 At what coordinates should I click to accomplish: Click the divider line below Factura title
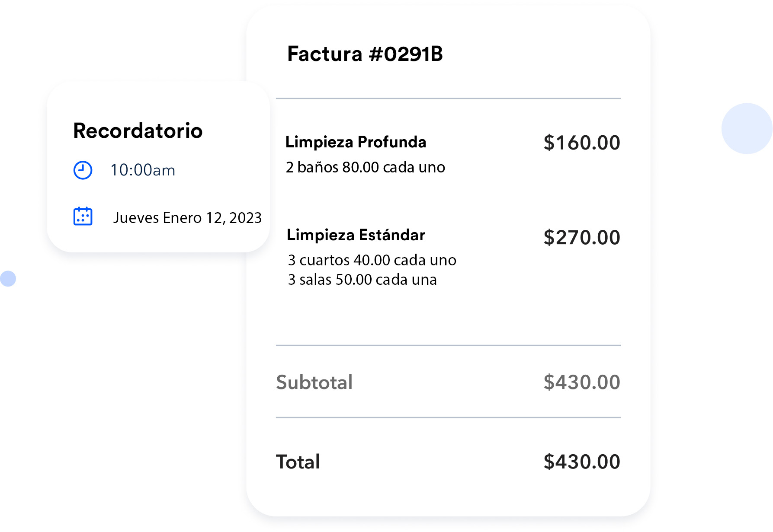tap(448, 99)
